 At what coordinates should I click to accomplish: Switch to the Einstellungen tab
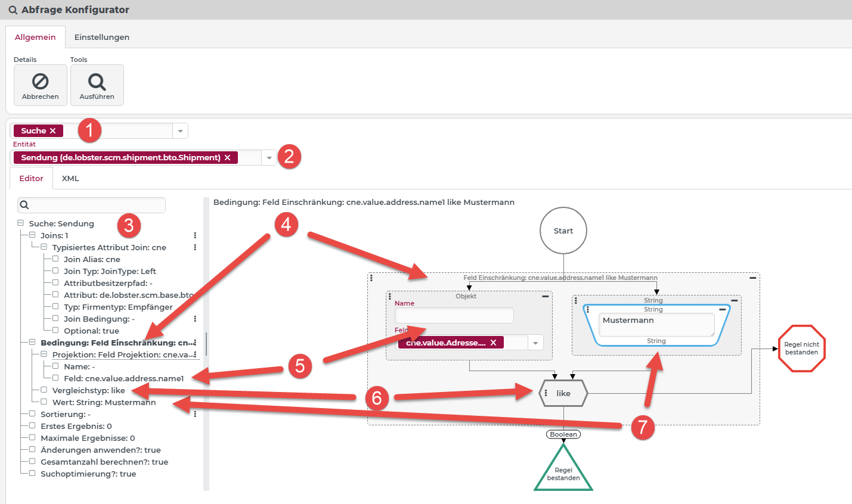pyautogui.click(x=101, y=37)
